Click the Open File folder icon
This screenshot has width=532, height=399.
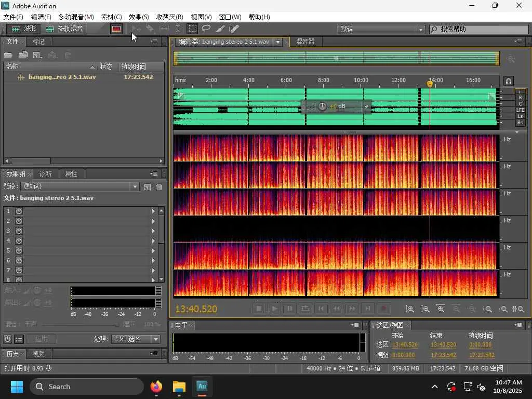(8, 55)
